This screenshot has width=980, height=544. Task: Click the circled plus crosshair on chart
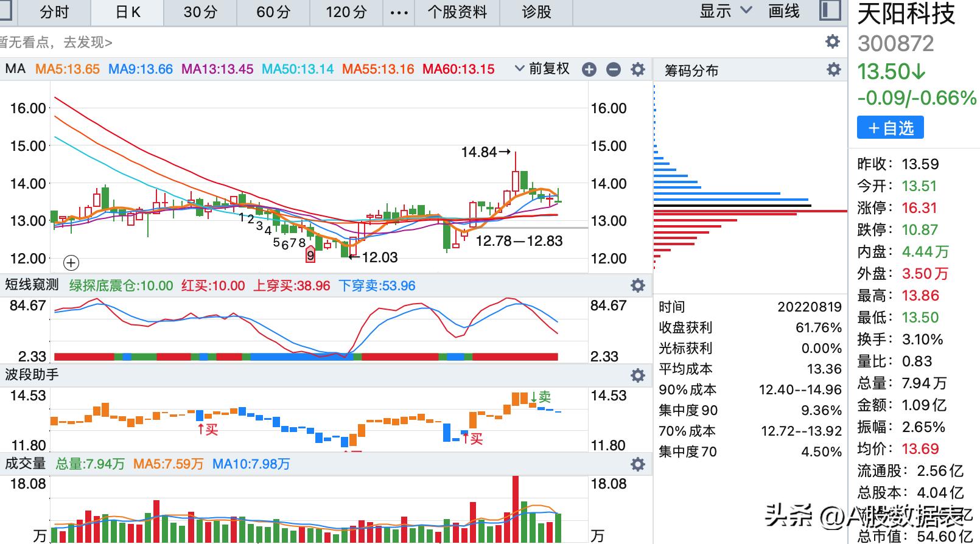pos(71,263)
